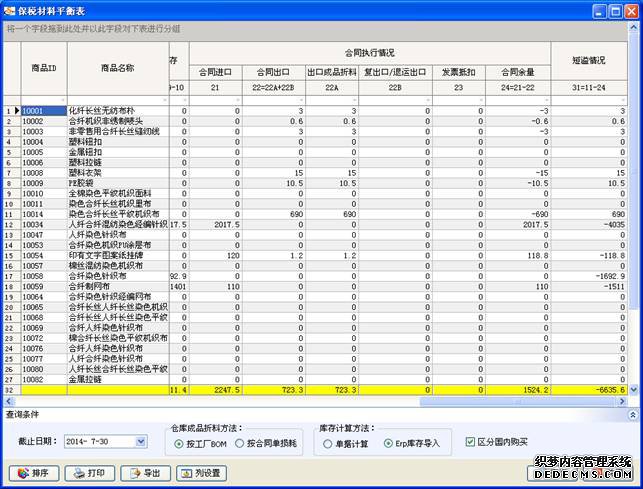Select the 按工厂BOM radio option
Image resolution: width=643 pixels, height=489 pixels.
point(179,443)
